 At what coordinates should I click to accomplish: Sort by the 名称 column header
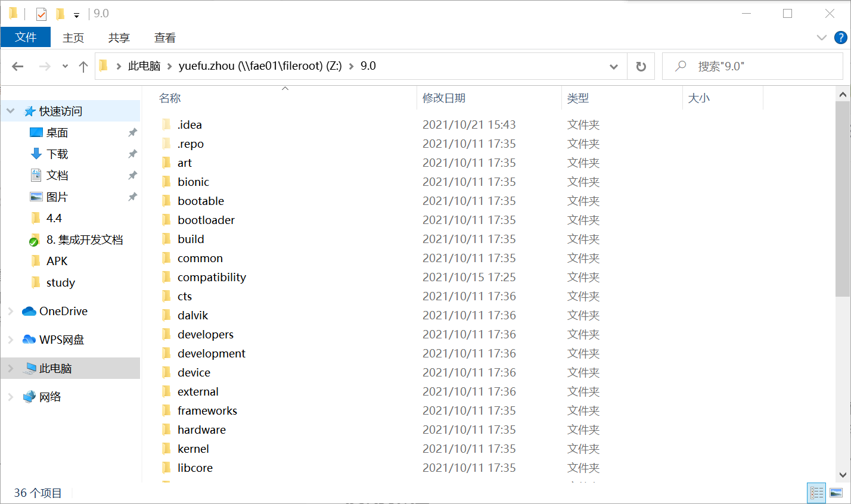point(170,98)
